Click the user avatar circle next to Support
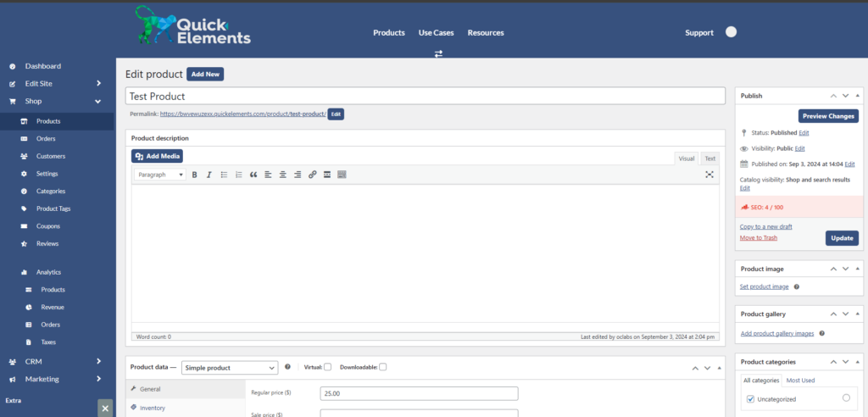Image resolution: width=868 pixels, height=417 pixels. (732, 32)
